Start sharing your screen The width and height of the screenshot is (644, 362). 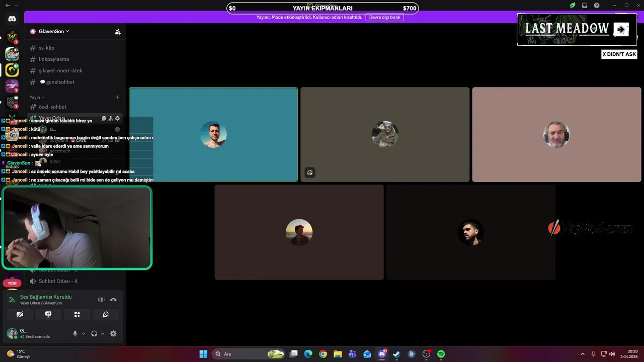(x=48, y=314)
